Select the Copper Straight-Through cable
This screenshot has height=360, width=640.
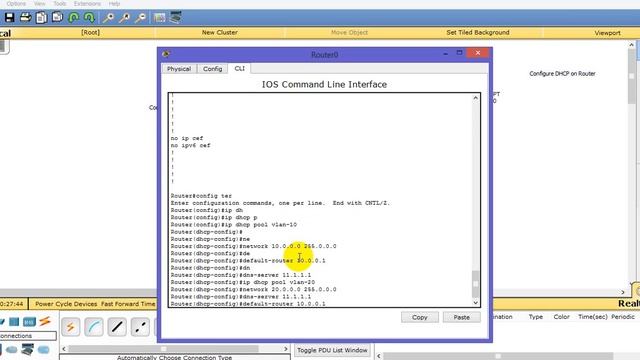[117, 327]
